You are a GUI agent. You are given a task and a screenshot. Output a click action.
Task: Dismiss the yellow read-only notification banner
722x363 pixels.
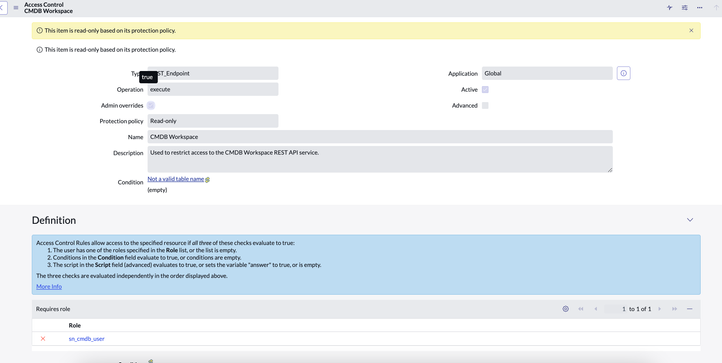point(691,30)
